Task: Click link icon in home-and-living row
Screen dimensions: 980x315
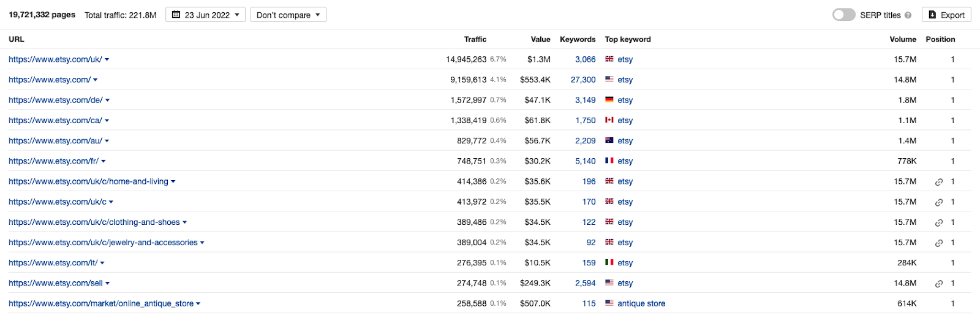Action: (938, 182)
